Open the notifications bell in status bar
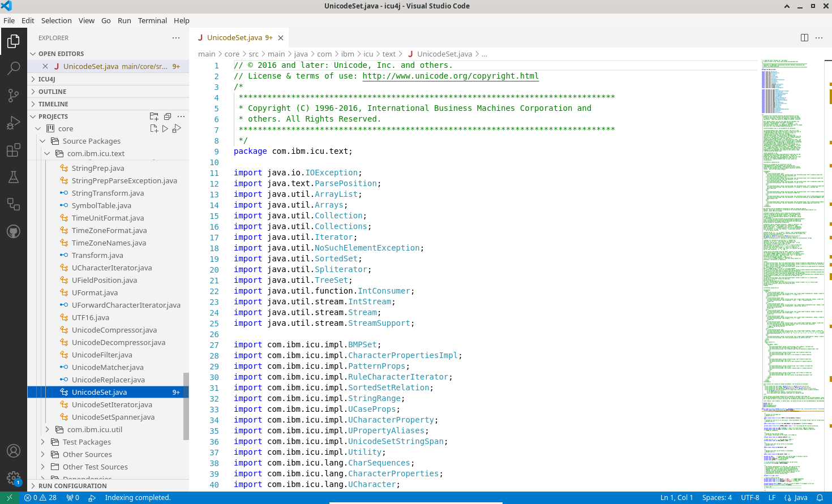832x504 pixels. [x=820, y=498]
